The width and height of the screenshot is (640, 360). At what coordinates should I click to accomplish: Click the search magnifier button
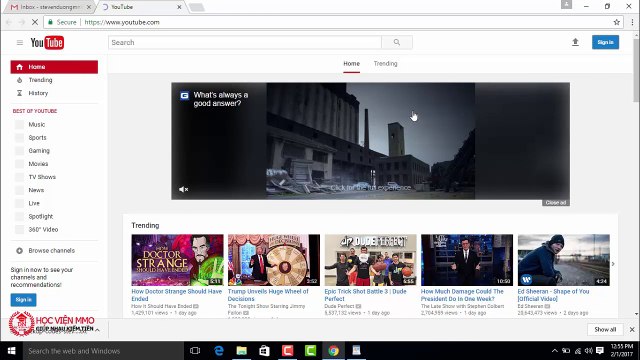397,42
